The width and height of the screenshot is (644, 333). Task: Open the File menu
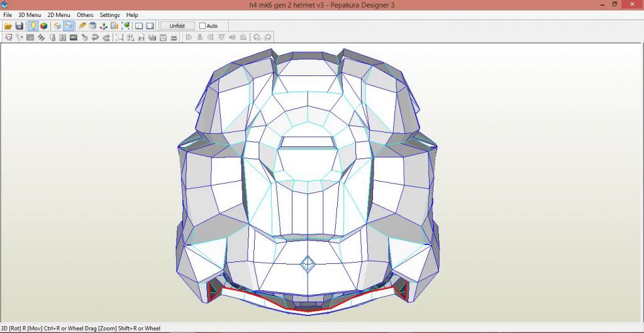8,14
